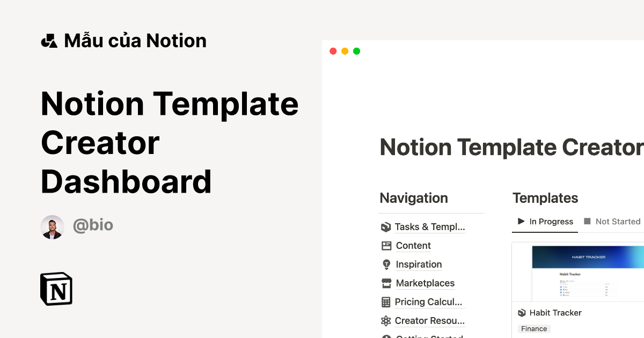Viewport: 644px width, 338px height.
Task: Open Pricing Calculator via the calculator icon
Action: pos(385,302)
